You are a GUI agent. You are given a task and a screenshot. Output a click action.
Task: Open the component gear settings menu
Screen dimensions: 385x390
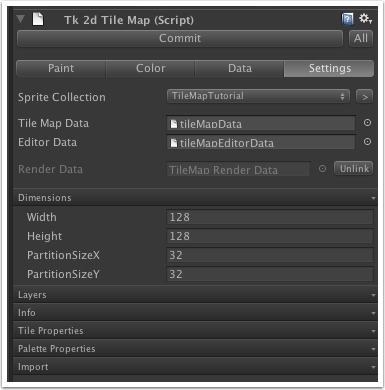(x=365, y=19)
